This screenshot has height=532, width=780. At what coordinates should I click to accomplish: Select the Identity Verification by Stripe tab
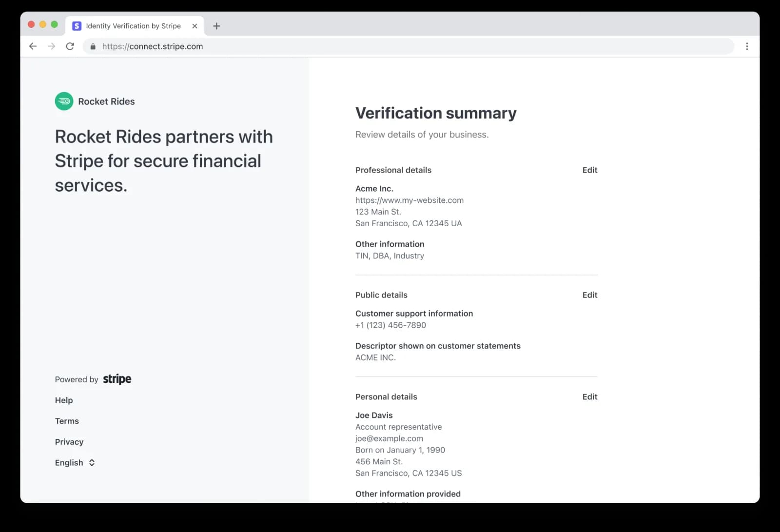(134, 26)
